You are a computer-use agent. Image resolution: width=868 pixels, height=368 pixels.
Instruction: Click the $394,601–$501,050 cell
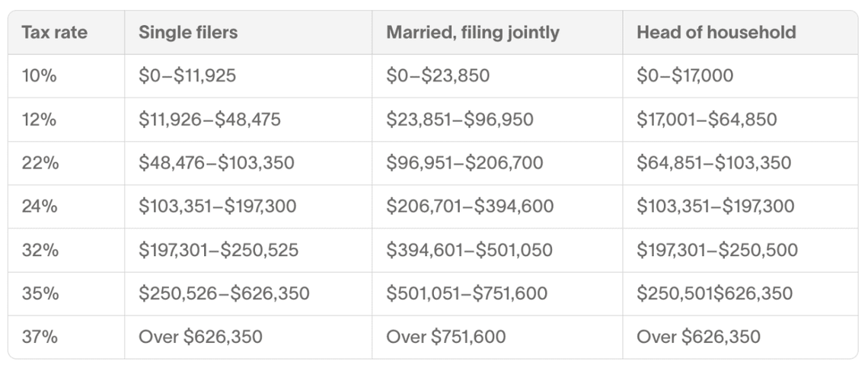(469, 250)
